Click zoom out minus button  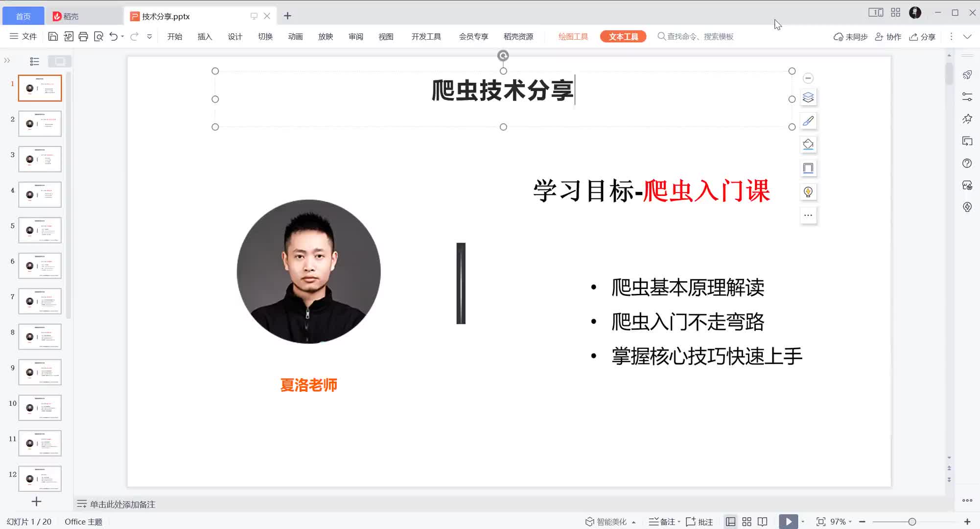tap(862, 522)
